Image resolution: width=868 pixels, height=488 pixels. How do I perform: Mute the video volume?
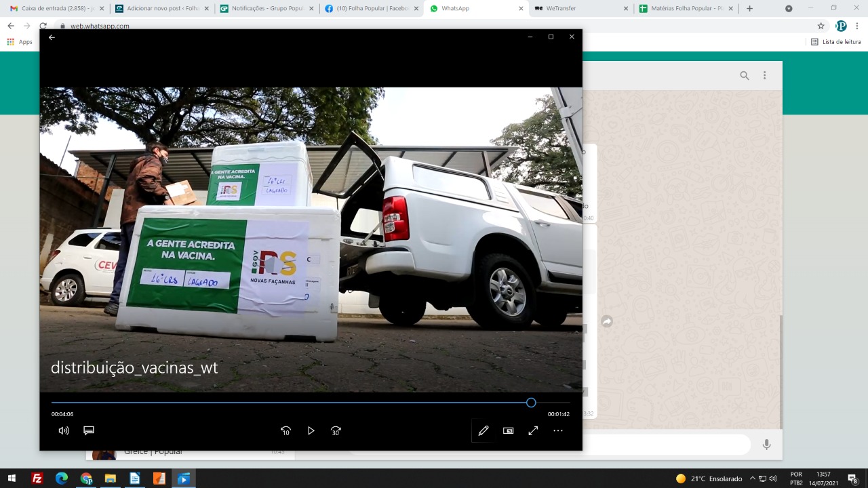pyautogui.click(x=64, y=430)
